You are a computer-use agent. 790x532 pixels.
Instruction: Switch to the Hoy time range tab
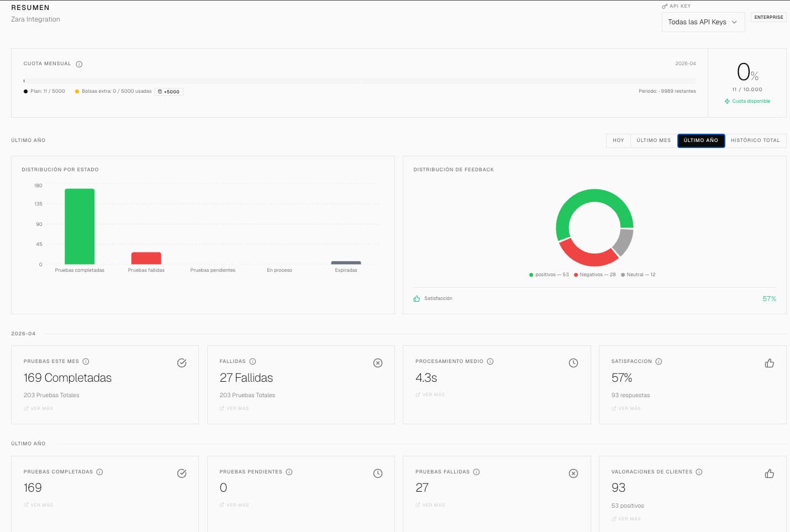click(618, 140)
